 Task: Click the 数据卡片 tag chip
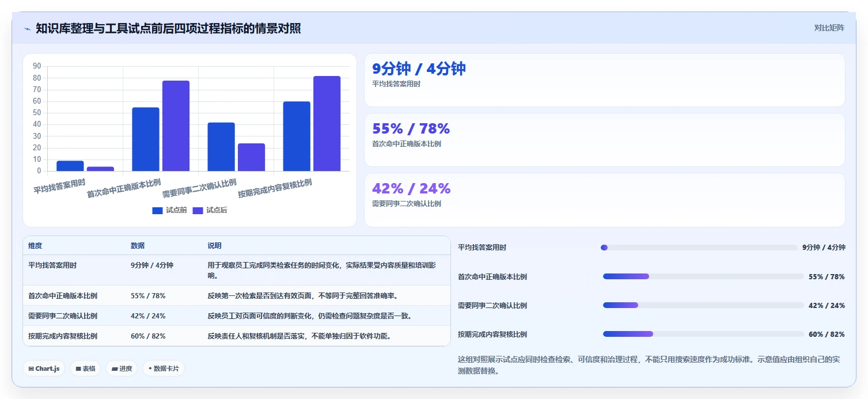(164, 368)
